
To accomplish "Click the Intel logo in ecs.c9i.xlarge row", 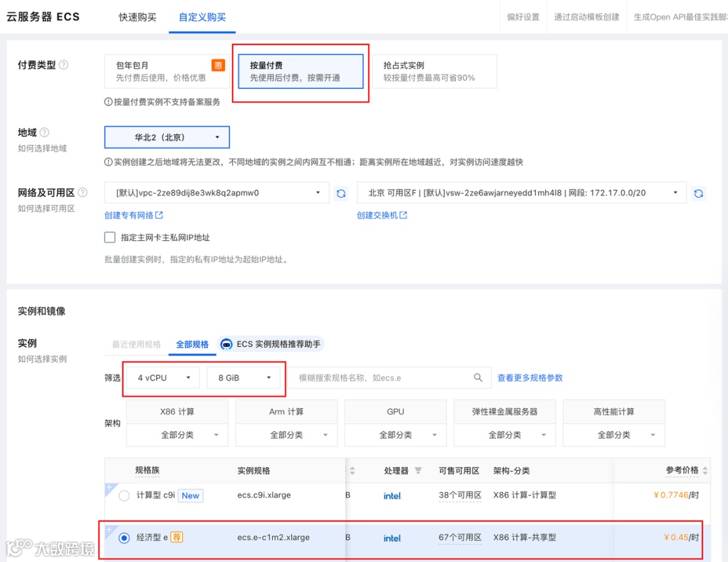I will 392,496.
